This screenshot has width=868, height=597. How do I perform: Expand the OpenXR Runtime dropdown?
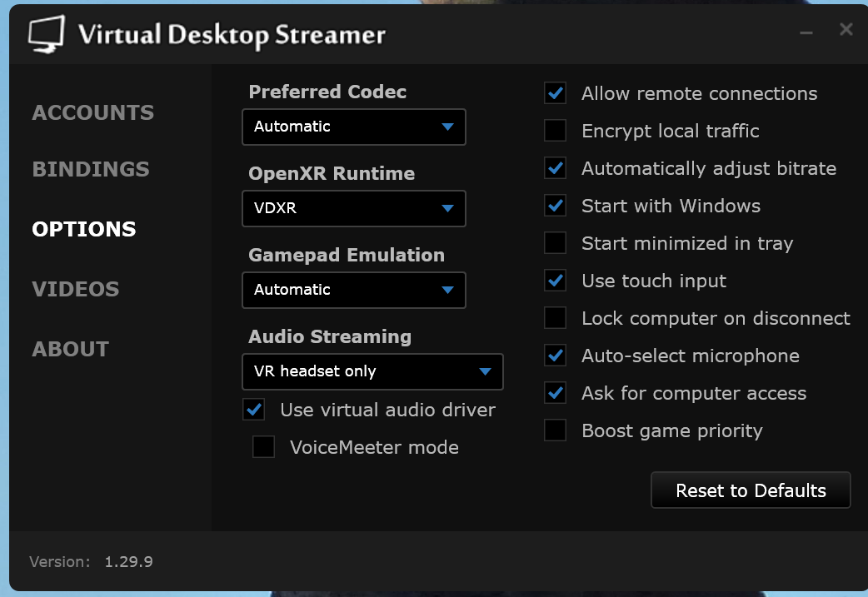pyautogui.click(x=354, y=209)
